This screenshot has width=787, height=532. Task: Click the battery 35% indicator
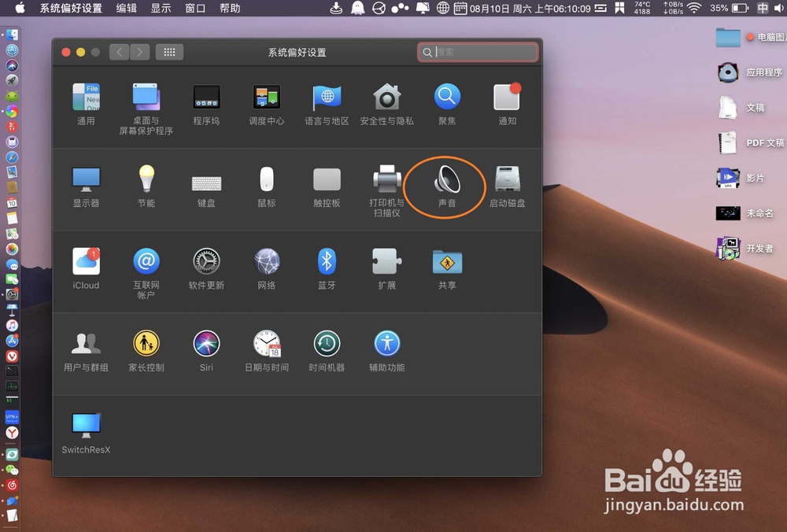click(x=729, y=8)
